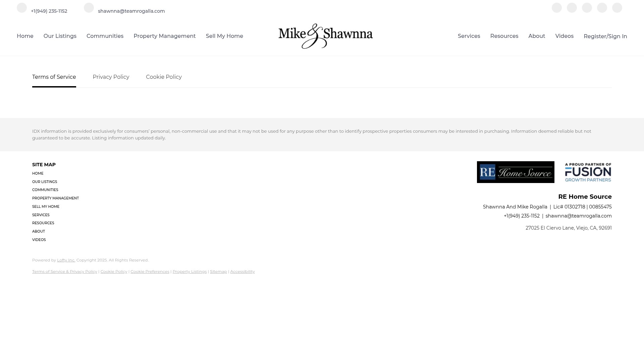Open Videos in the top navigation
Viewport: 644px width, 362px height.
(564, 36)
